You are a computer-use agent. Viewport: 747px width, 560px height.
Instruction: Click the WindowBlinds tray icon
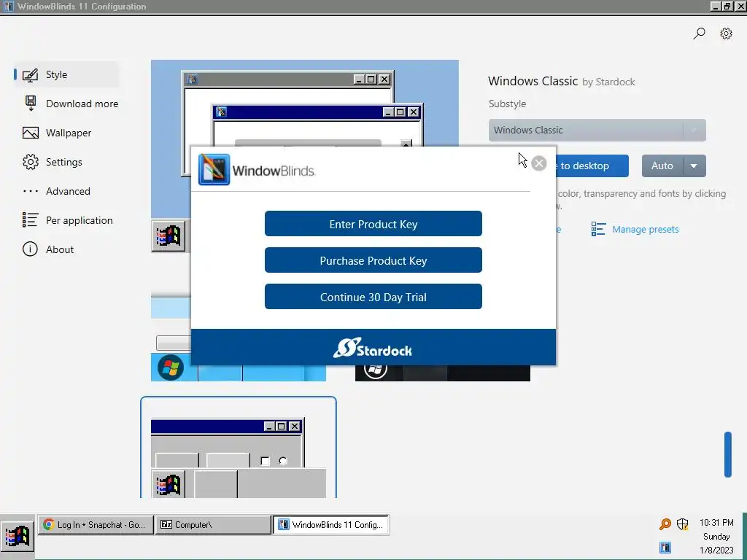coord(665,548)
